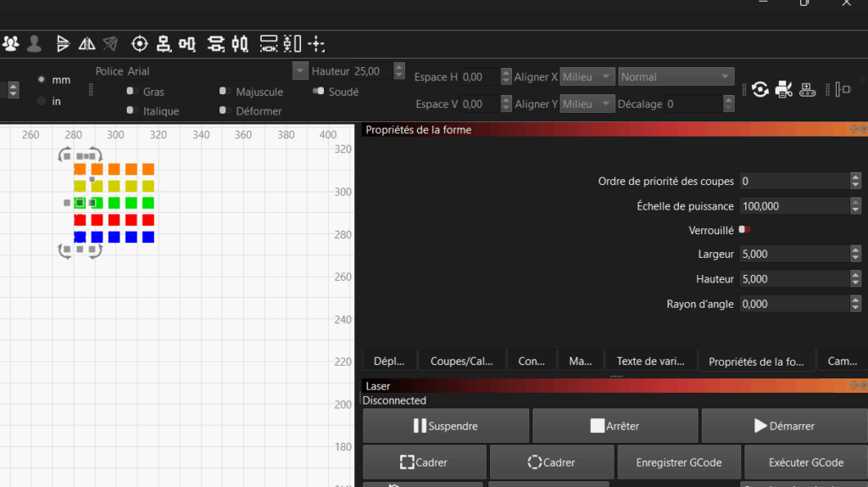
Task: Select the last red square on canvas
Action: point(147,220)
